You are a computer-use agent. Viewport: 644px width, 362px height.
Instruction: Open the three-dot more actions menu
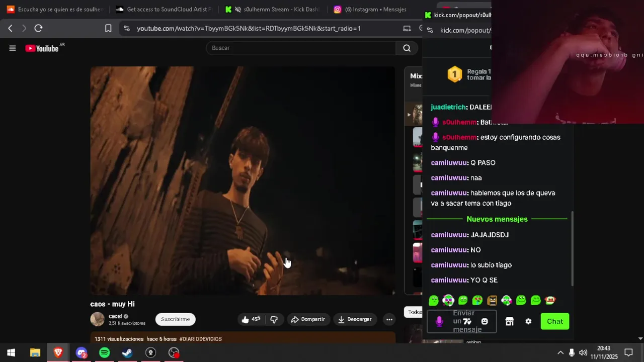389,319
